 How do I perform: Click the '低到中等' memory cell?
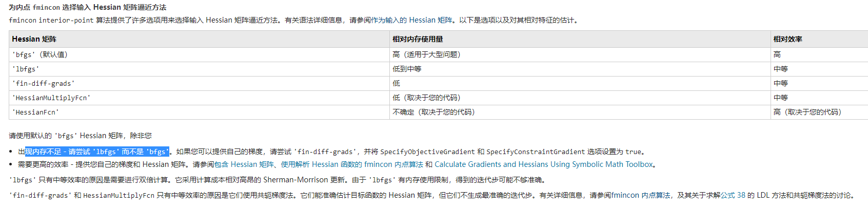tap(407, 69)
